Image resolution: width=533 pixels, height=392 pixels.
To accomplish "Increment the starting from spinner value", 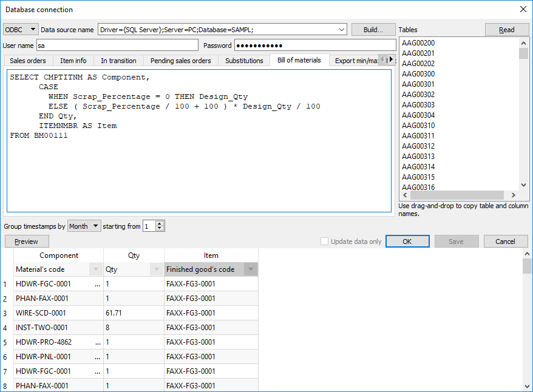I will (x=160, y=223).
